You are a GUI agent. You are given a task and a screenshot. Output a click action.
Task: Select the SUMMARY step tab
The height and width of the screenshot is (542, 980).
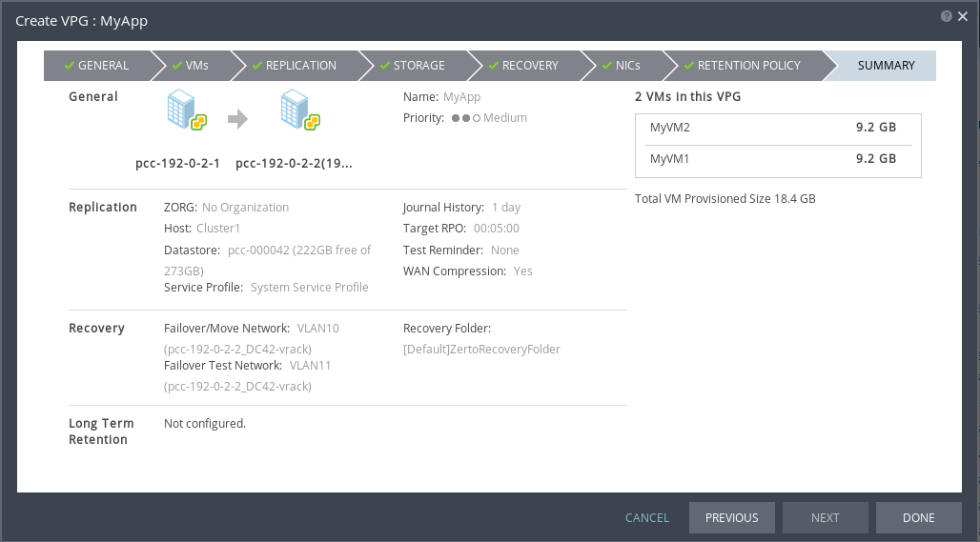886,66
